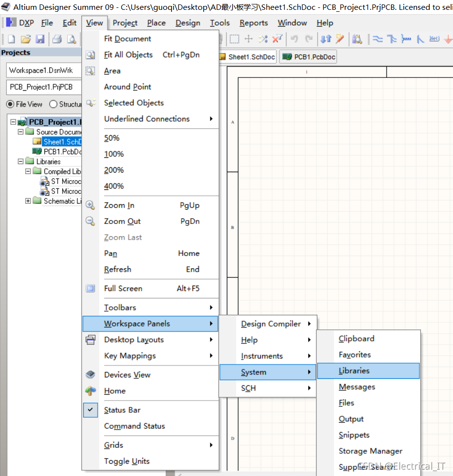453x476 pixels.
Task: Click the Place Signal Harness icon
Action: (x=406, y=39)
